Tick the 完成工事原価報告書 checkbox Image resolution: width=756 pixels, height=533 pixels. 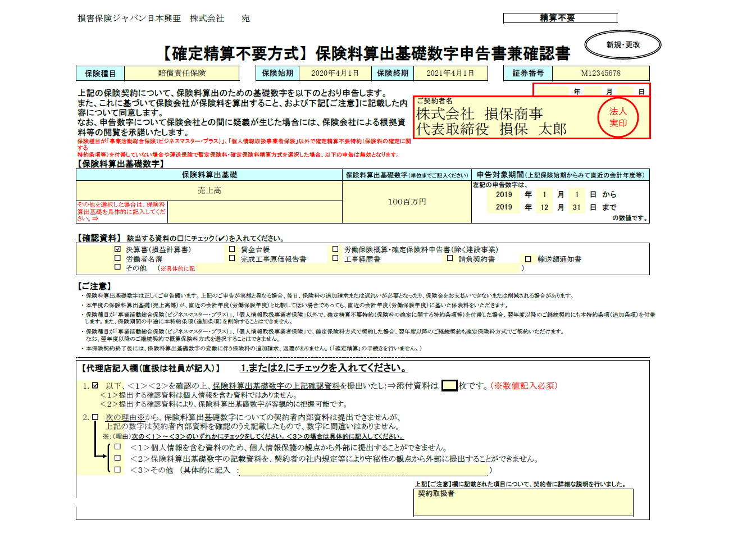click(x=232, y=259)
